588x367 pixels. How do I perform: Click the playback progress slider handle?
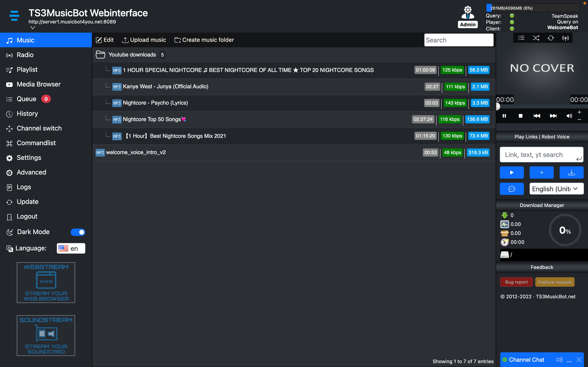click(497, 106)
